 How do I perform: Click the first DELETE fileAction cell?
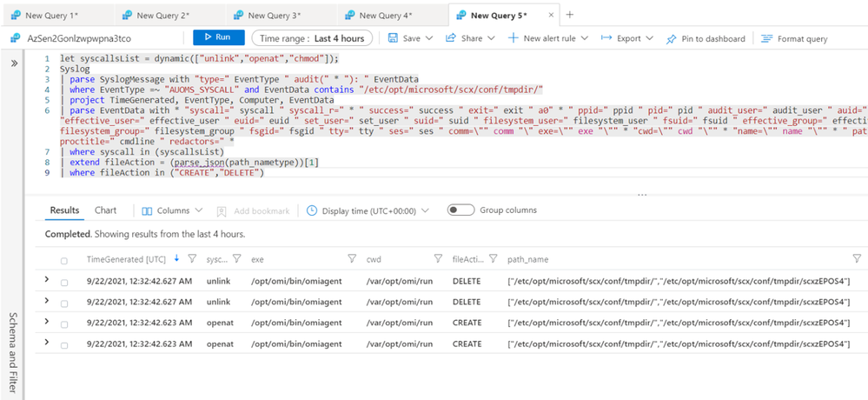[467, 281]
